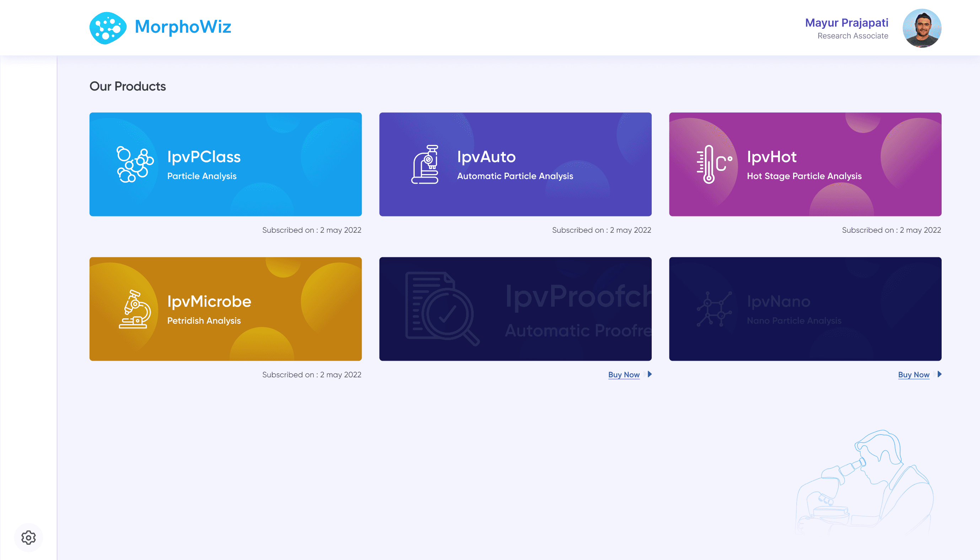Click the MorphoWiz logo icon

108,28
